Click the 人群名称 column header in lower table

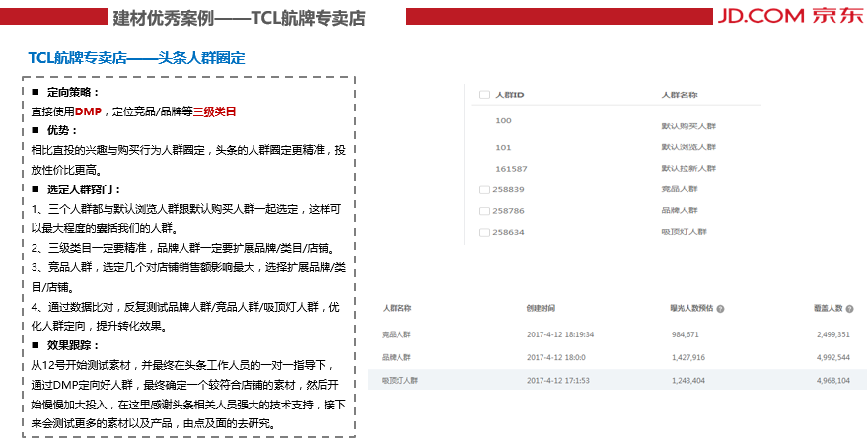[x=397, y=309]
